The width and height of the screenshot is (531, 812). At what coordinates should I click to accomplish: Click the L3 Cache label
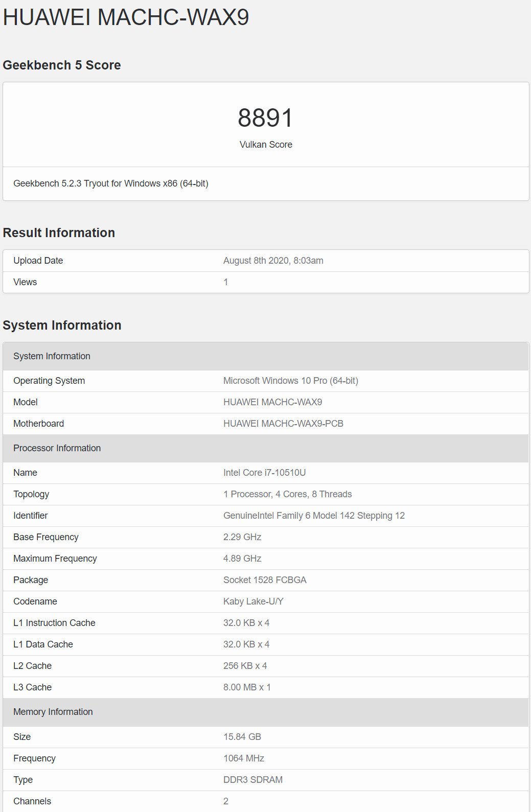click(x=33, y=687)
